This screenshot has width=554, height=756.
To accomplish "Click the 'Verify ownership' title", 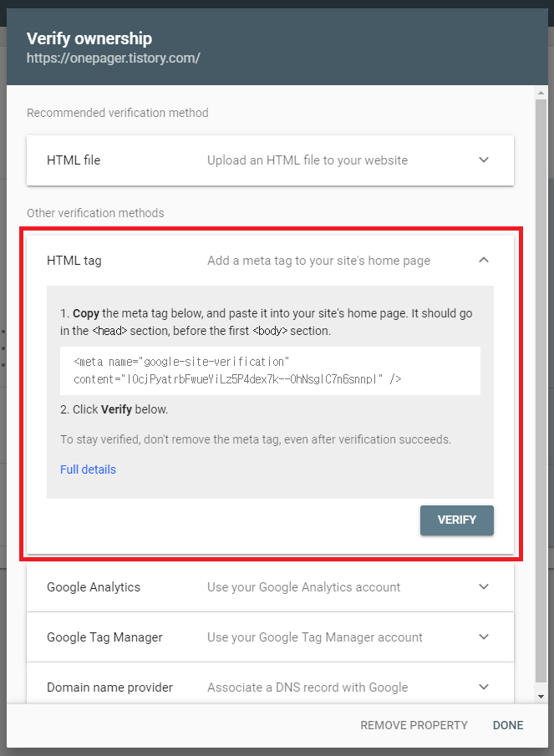I will pyautogui.click(x=89, y=38).
